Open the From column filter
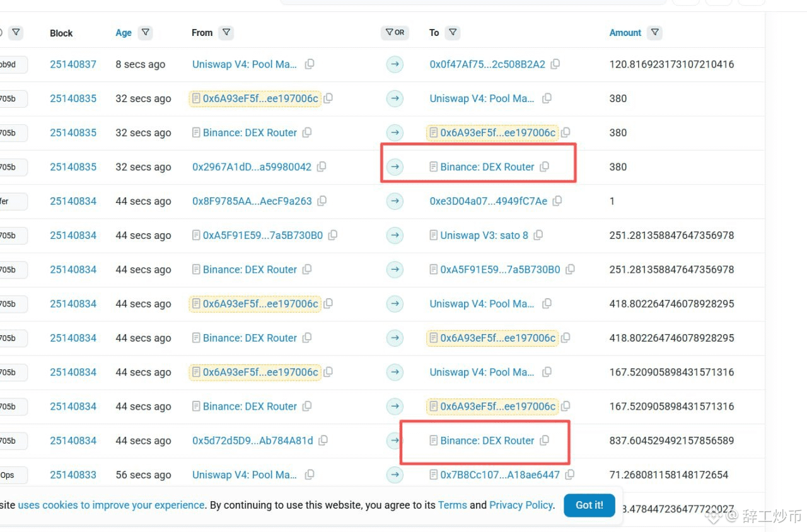The width and height of the screenshot is (807, 532). (x=226, y=33)
